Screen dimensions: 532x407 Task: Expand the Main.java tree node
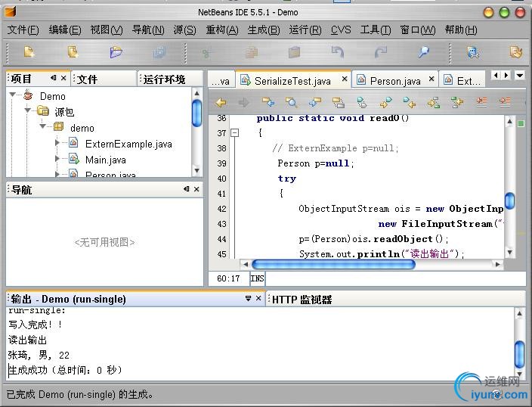(57, 159)
